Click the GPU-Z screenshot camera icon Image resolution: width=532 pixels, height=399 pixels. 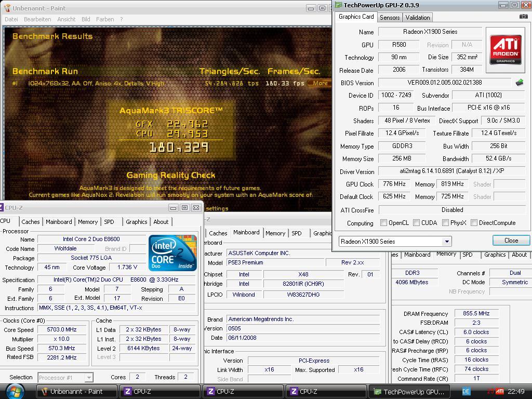[523, 16]
